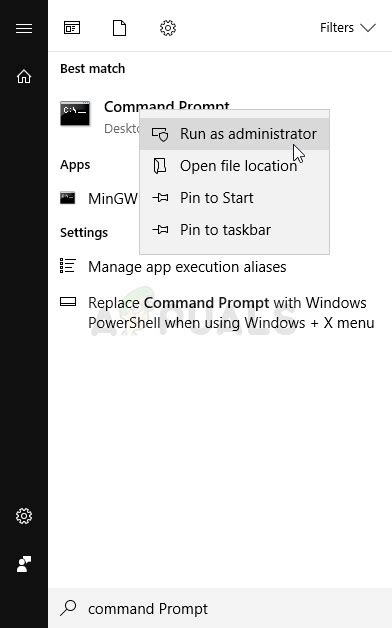This screenshot has width=392, height=628.
Task: Open the hamburger menu icon
Action: [x=24, y=28]
